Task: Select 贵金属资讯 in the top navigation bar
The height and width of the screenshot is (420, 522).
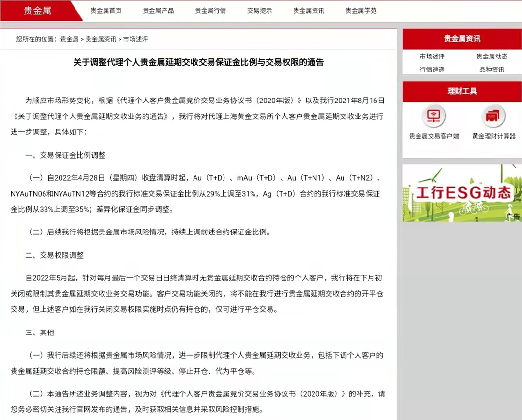Action: [x=309, y=11]
